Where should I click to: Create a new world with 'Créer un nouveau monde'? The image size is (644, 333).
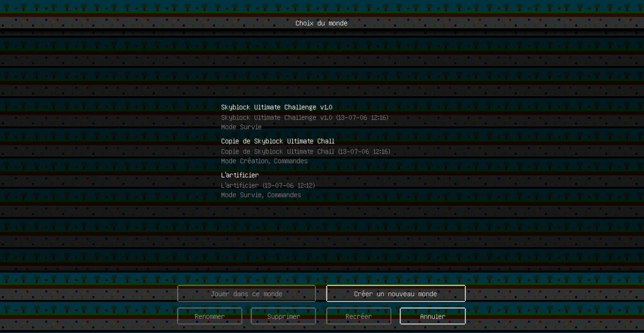click(x=395, y=294)
